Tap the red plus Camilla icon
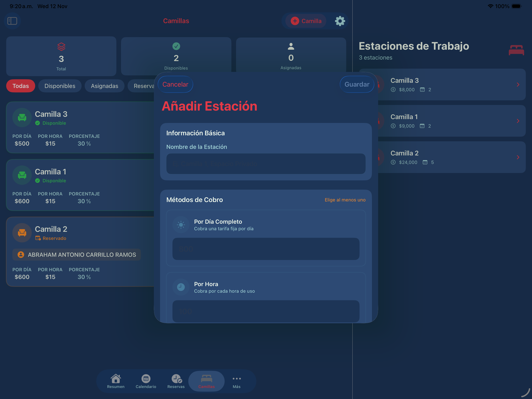 tap(295, 21)
